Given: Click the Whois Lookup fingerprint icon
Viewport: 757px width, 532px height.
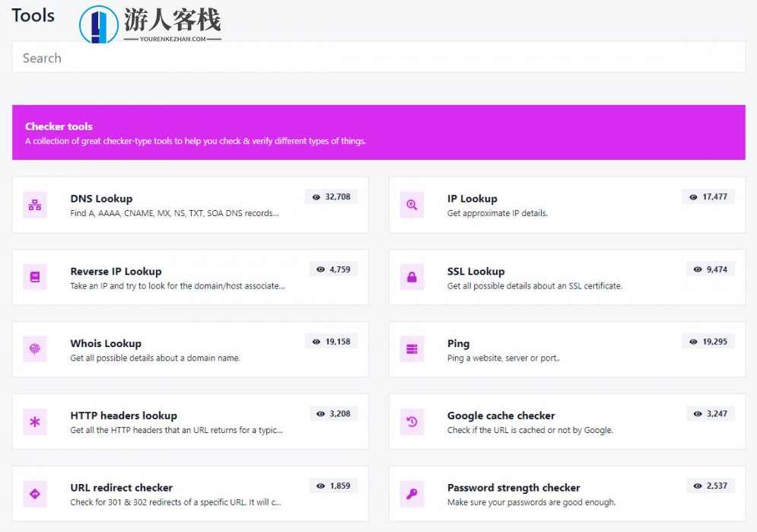Looking at the screenshot, I should coord(35,349).
